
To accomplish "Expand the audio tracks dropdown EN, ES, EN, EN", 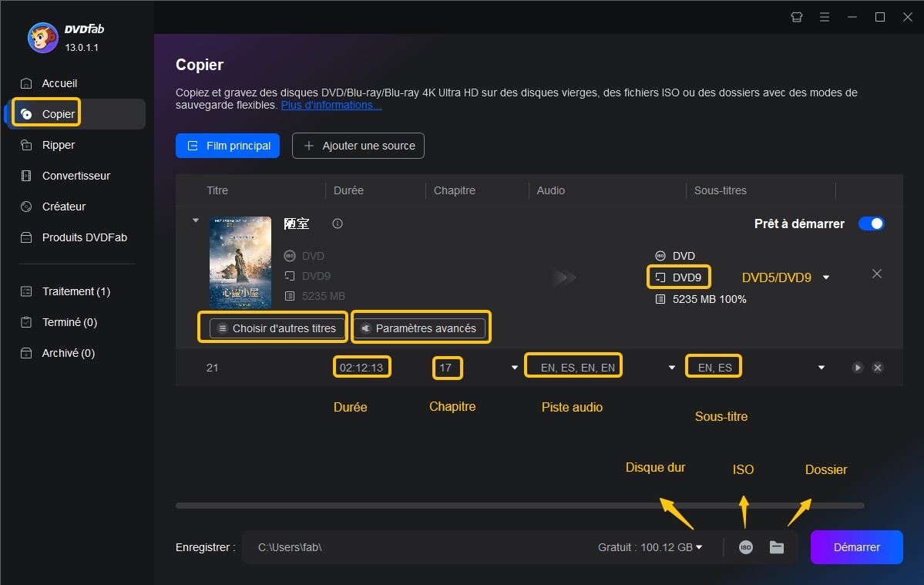I will tap(672, 368).
